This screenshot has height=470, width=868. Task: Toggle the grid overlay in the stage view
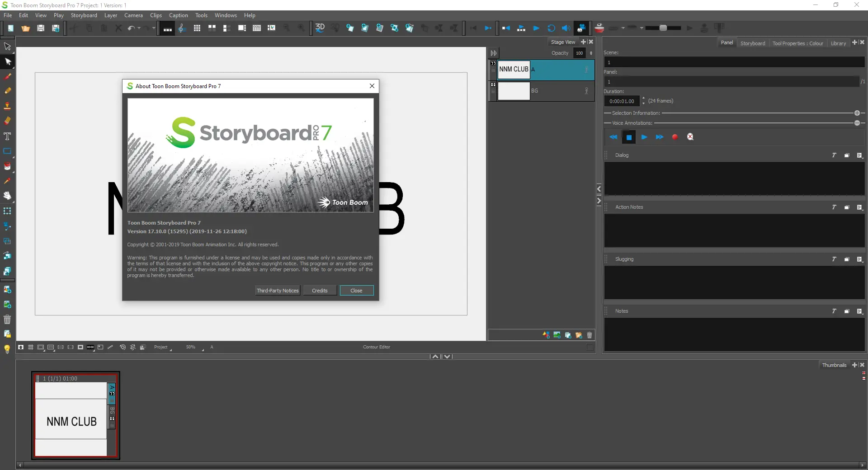30,347
